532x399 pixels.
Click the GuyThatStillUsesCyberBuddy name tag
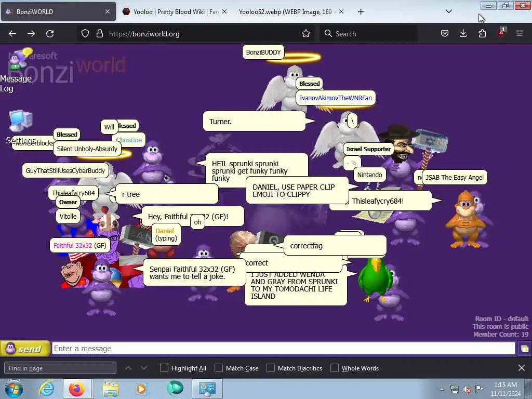point(65,170)
